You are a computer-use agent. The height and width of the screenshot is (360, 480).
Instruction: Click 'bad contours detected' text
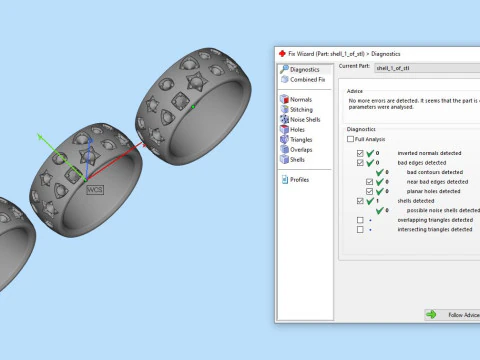click(x=435, y=172)
